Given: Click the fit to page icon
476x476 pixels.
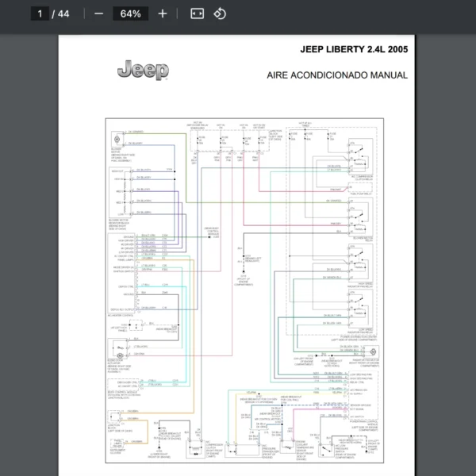Looking at the screenshot, I should coord(198,13).
